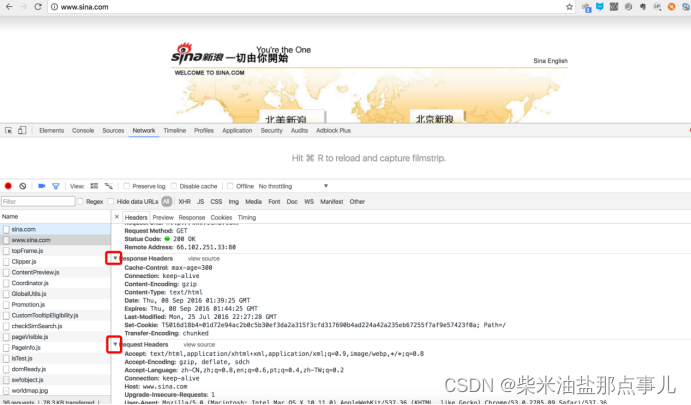The height and width of the screenshot is (405, 691).
Task: Select the domReady.js request row
Action: 55,369
